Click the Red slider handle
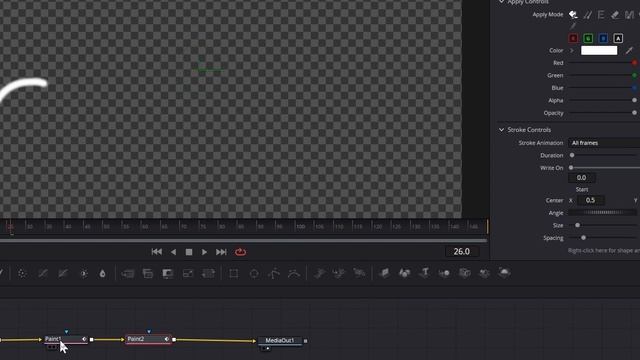The image size is (640, 360). coord(634,63)
